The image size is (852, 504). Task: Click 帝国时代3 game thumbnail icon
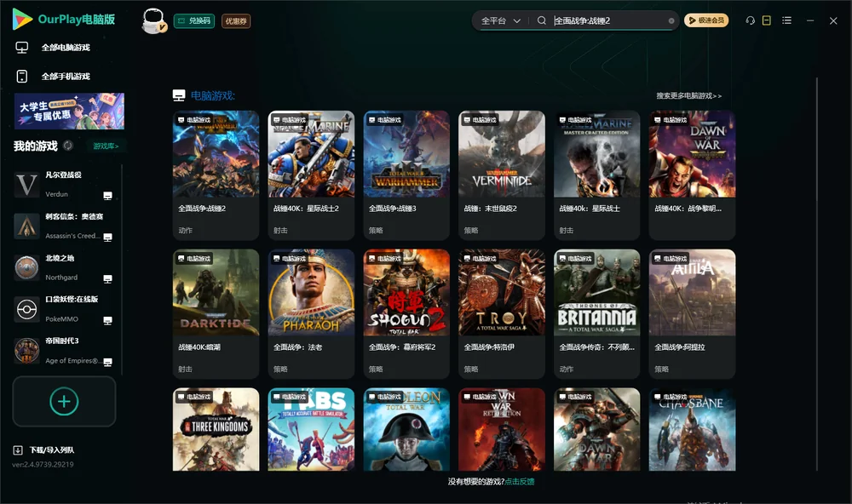(26, 351)
